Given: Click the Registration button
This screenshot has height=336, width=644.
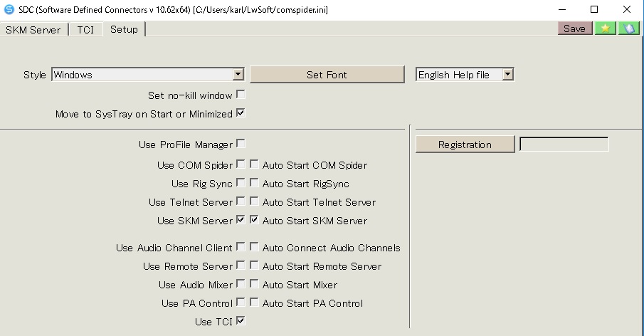Looking at the screenshot, I should click(x=465, y=145).
